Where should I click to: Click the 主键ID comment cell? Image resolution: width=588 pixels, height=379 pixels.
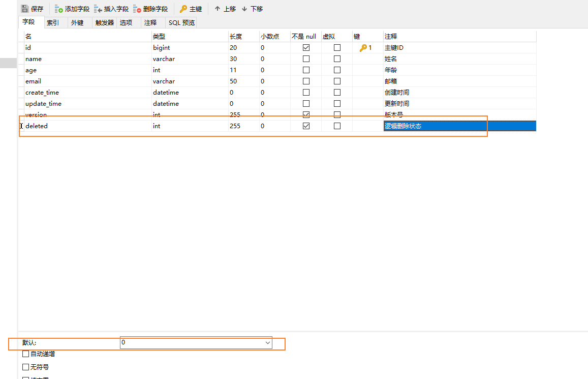[x=460, y=48]
